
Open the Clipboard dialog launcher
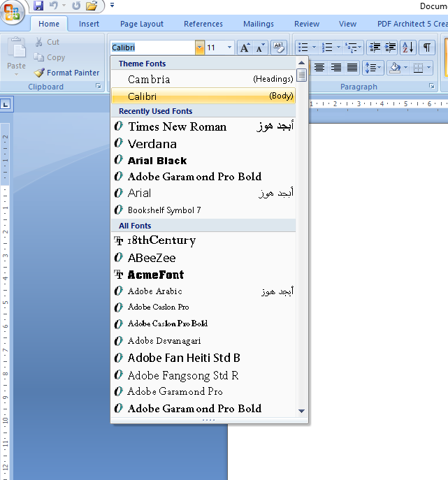click(99, 87)
